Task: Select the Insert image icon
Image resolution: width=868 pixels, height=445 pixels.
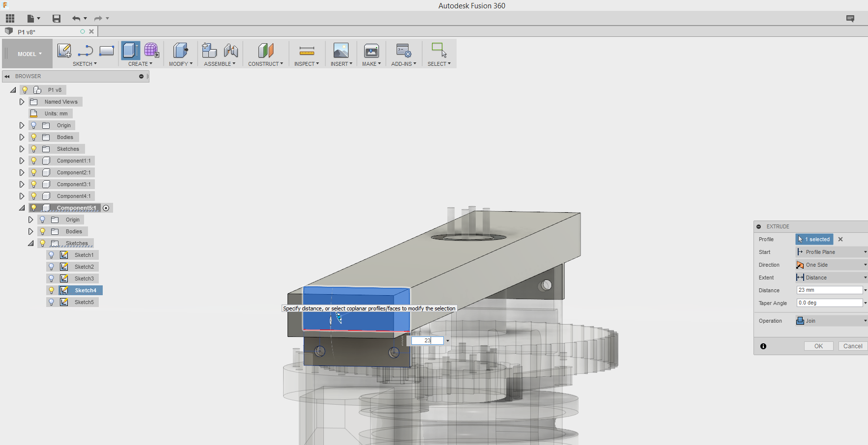Action: (x=341, y=50)
